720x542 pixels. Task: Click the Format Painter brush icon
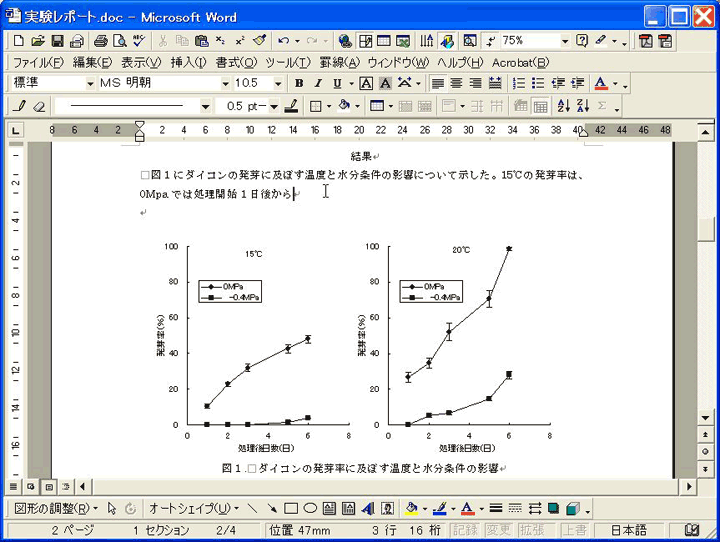point(260,41)
